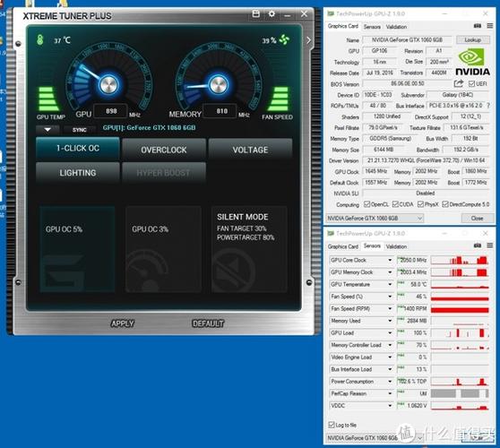Click the bus interface question mark icon
Image resolution: width=500 pixels, height=448 pixels.
488,105
